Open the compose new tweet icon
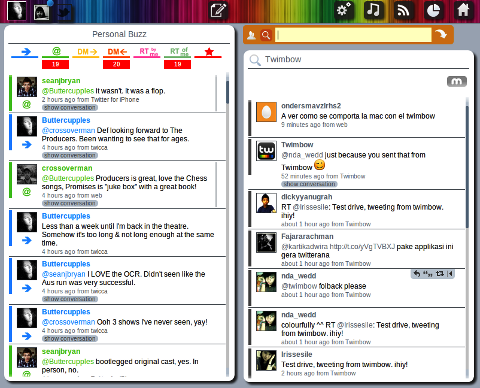Screen dimensions: 480x388 pyautogui.click(x=218, y=10)
